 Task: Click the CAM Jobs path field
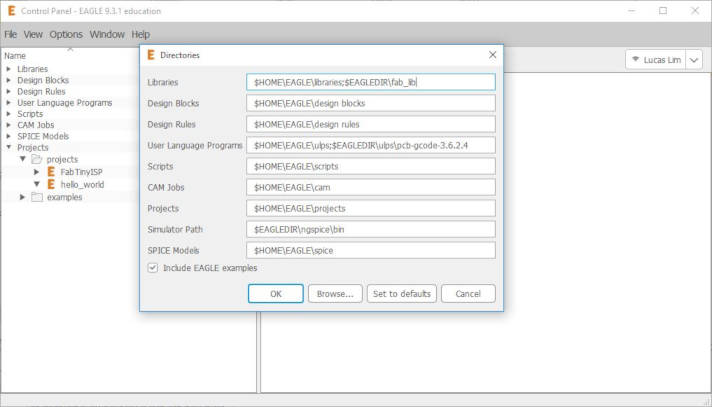pos(371,187)
